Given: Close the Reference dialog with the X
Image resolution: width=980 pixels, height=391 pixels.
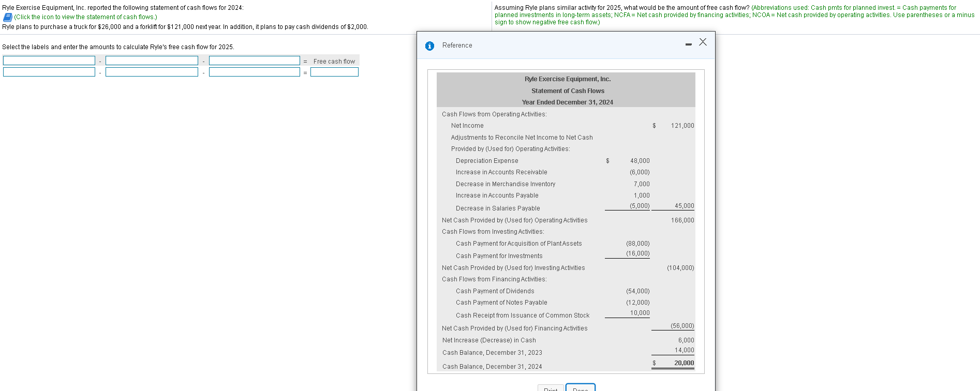Looking at the screenshot, I should 703,42.
